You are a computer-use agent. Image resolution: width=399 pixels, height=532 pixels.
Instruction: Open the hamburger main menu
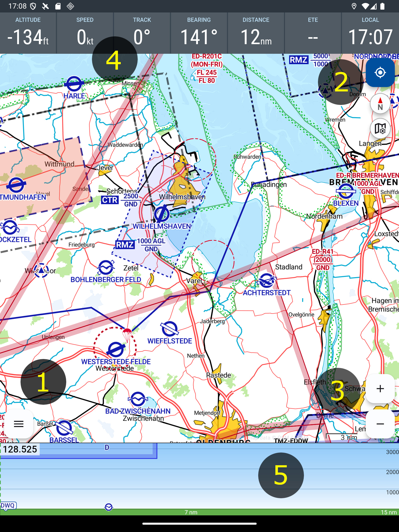point(19,424)
